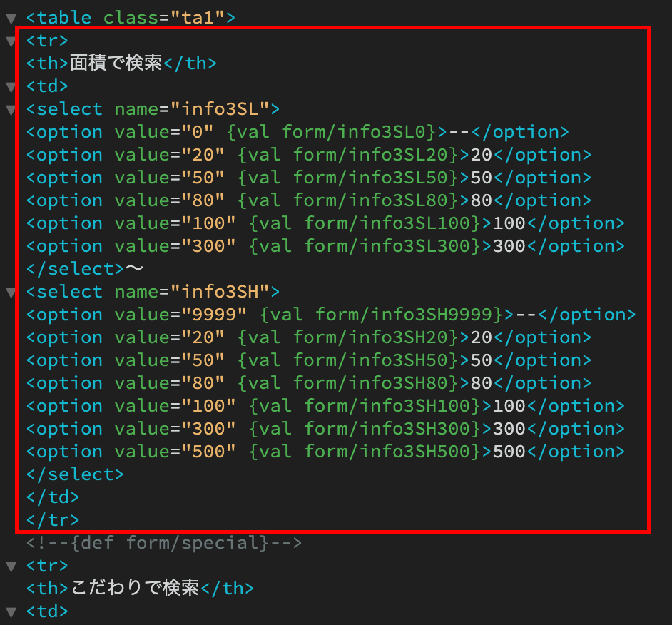Select the option line with form/info3SH80
The width and height of the screenshot is (672, 625).
tap(309, 383)
